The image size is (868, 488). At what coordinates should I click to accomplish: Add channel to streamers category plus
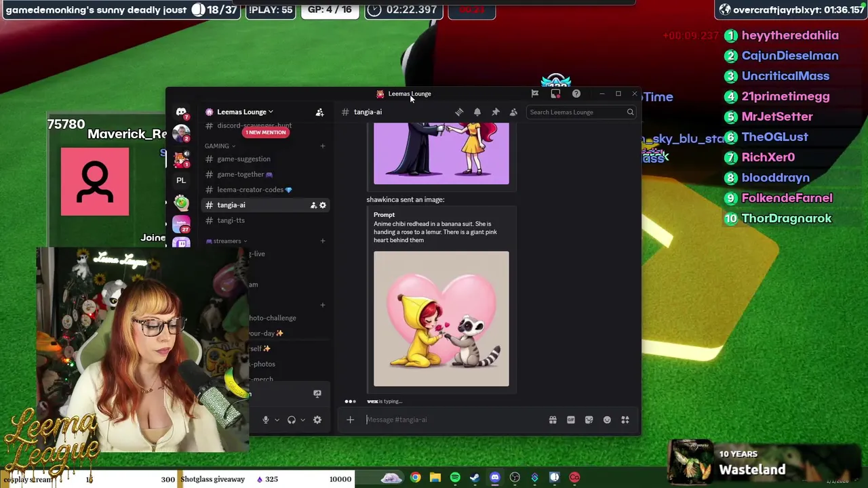(x=323, y=241)
